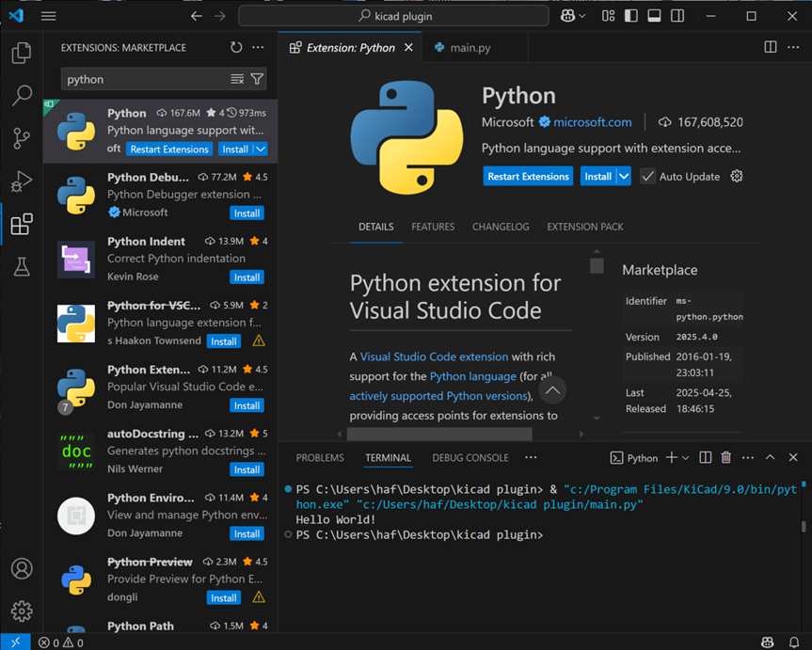Install the autoDocstring extension
Viewport: 812px width, 650px height.
247,469
